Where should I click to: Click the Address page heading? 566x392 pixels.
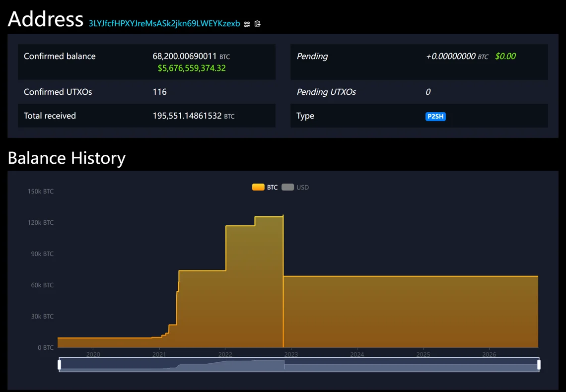[x=46, y=19]
